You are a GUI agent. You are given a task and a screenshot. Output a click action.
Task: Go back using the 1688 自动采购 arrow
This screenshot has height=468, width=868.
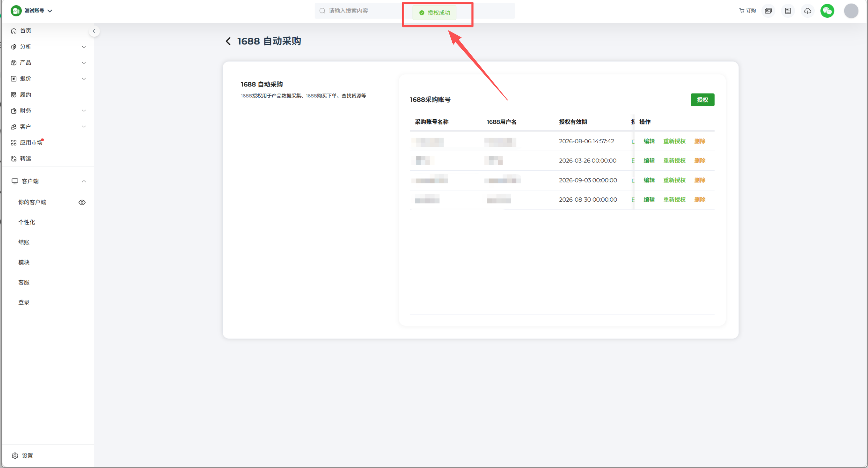[x=228, y=41]
